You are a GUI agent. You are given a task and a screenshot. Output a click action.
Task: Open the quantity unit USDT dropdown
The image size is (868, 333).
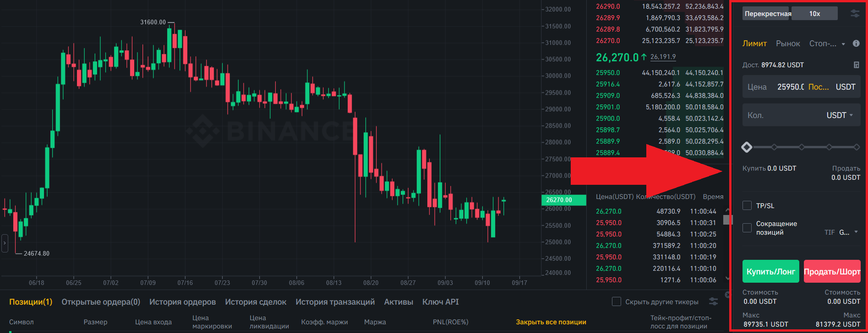tap(840, 115)
